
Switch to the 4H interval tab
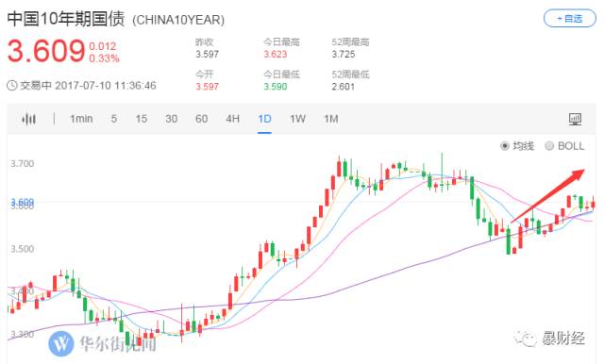click(x=233, y=119)
